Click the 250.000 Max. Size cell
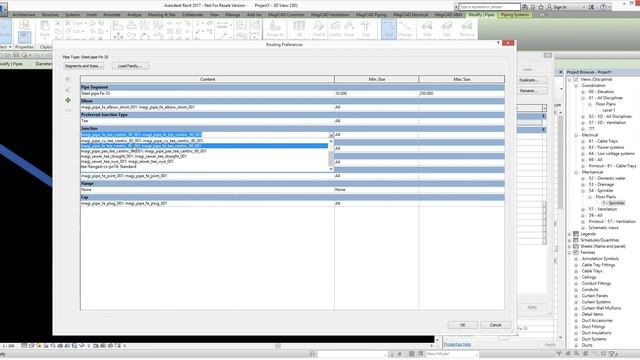Viewport: 640px width, 360px height. tap(461, 93)
